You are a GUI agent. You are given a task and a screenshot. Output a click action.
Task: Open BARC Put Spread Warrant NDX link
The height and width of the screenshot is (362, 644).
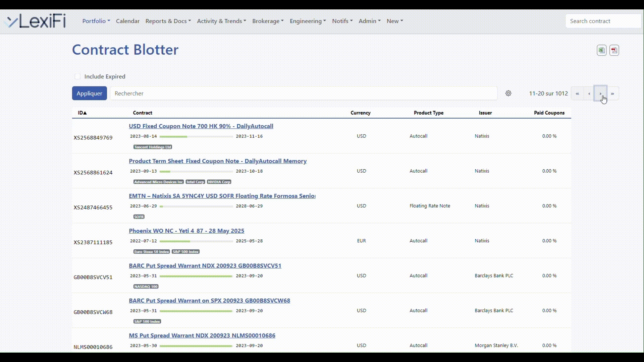coord(205,265)
